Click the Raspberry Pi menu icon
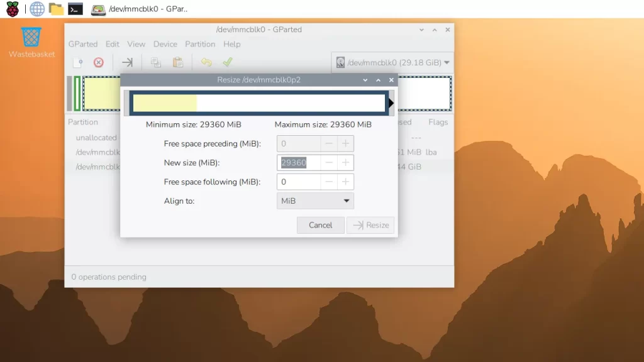 (x=12, y=9)
